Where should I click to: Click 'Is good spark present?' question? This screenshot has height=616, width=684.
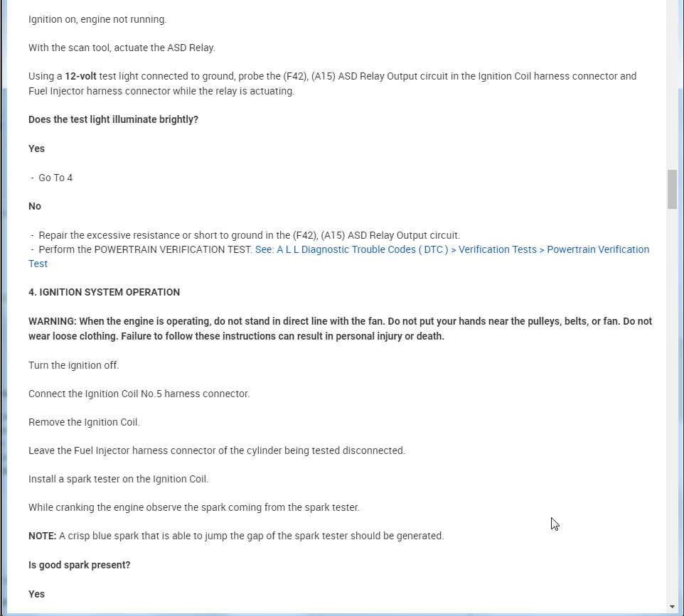coord(79,565)
